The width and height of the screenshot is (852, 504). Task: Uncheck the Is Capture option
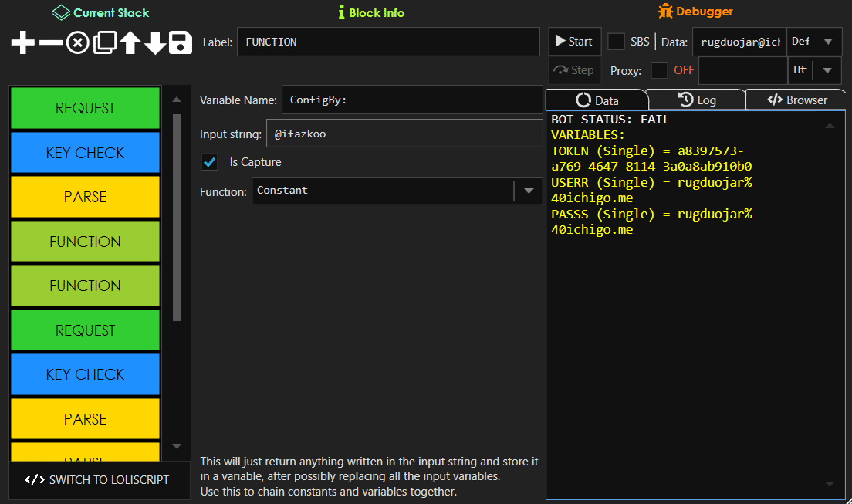coord(210,163)
